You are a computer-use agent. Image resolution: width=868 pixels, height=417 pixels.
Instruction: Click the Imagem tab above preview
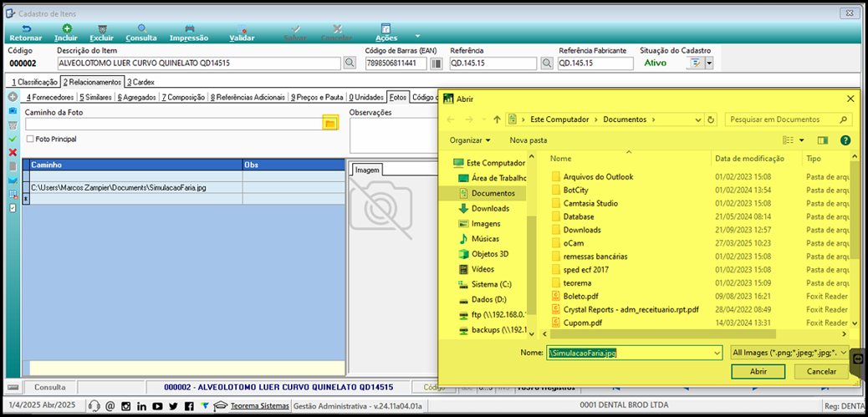point(367,170)
